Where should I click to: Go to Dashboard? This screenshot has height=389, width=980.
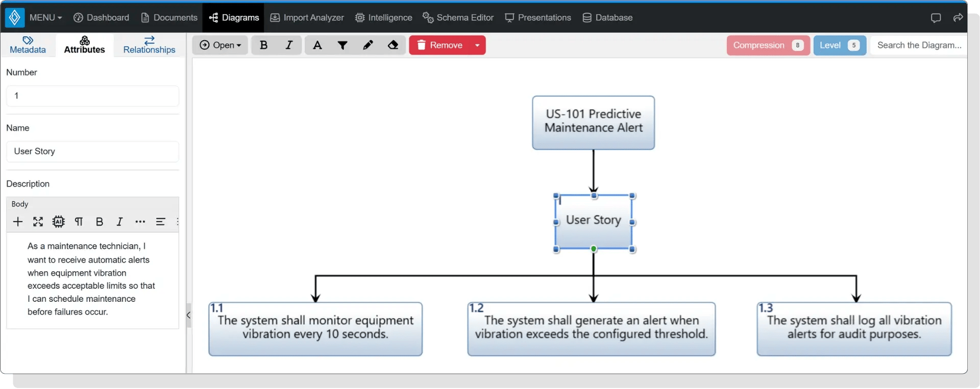tap(101, 17)
